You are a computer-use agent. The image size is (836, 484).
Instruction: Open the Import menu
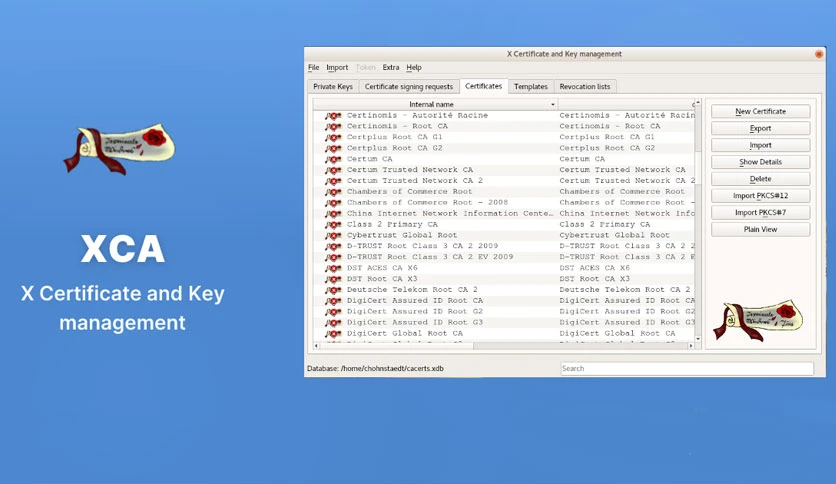(x=337, y=67)
